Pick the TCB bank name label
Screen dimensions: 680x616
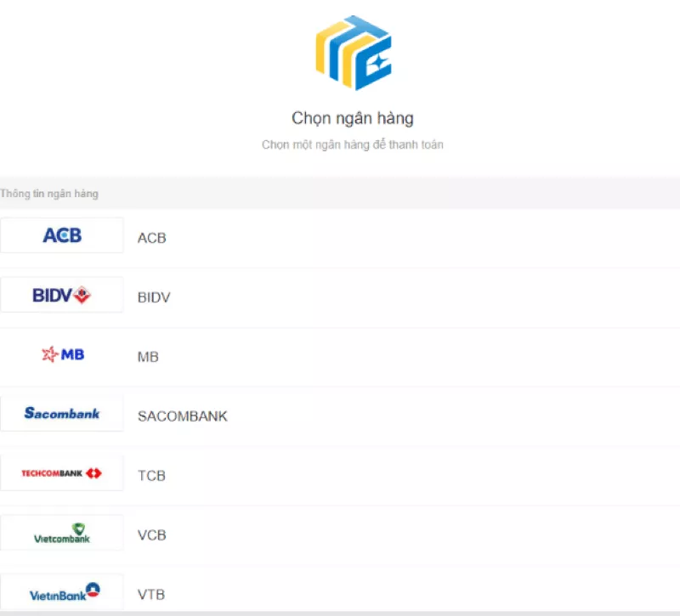152,476
